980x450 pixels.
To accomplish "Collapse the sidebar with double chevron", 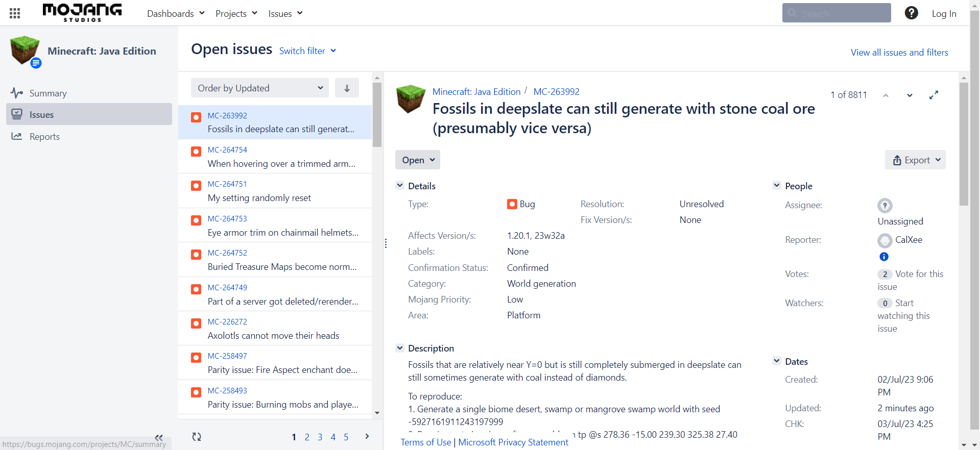I will 159,437.
